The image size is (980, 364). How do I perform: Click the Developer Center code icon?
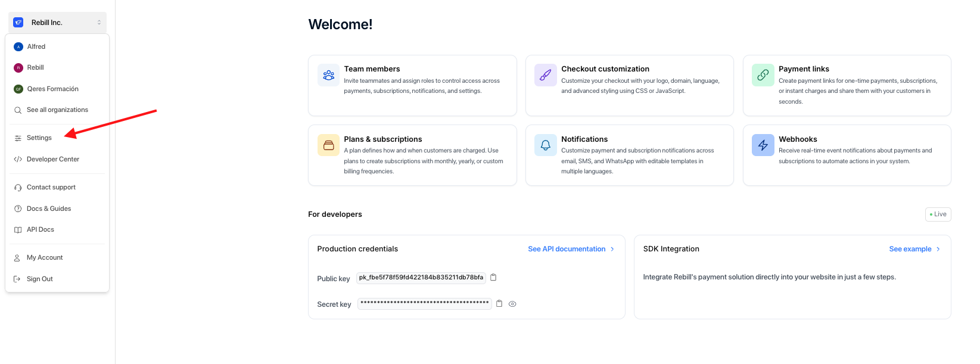pyautogui.click(x=18, y=159)
